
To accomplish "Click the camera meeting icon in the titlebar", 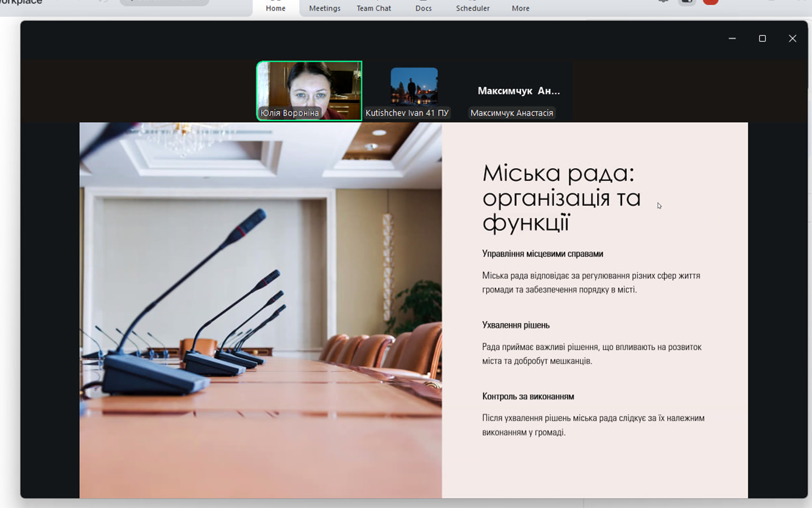I will (687, 2).
